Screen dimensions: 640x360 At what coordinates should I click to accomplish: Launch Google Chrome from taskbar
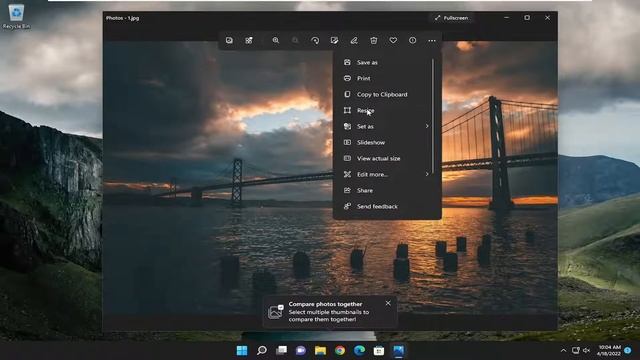(x=340, y=351)
